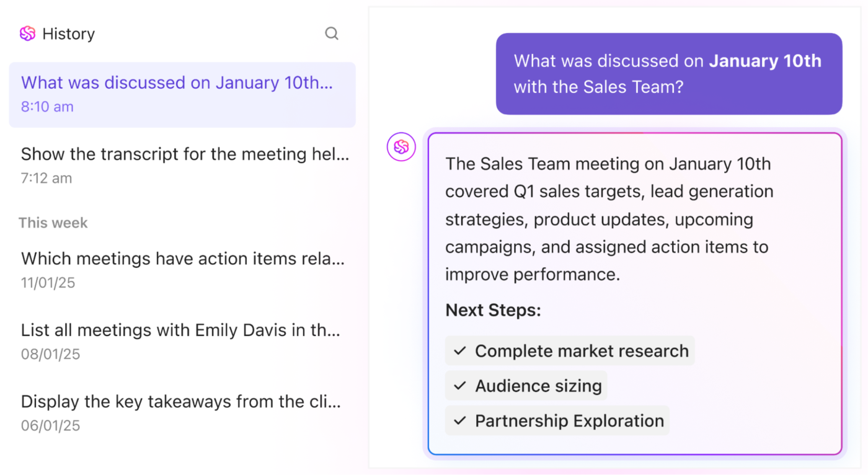Collapse the "This week" history section
Image resolution: width=868 pixels, height=475 pixels.
coord(53,223)
